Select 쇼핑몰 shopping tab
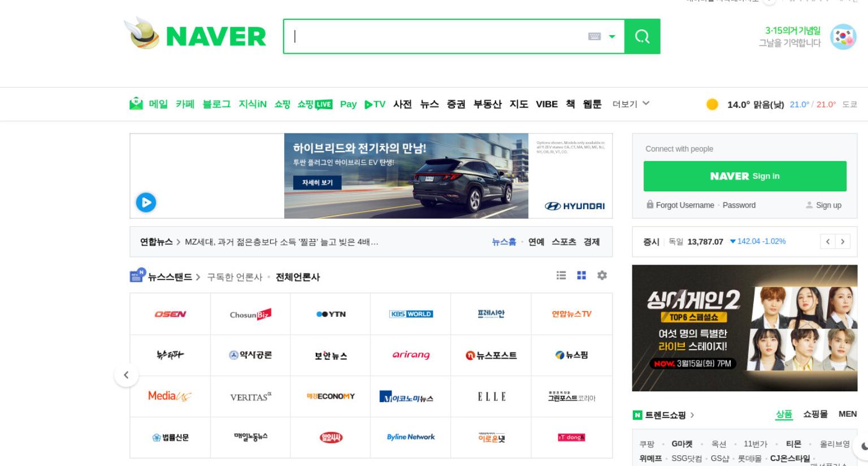The height and width of the screenshot is (466, 868). [815, 415]
